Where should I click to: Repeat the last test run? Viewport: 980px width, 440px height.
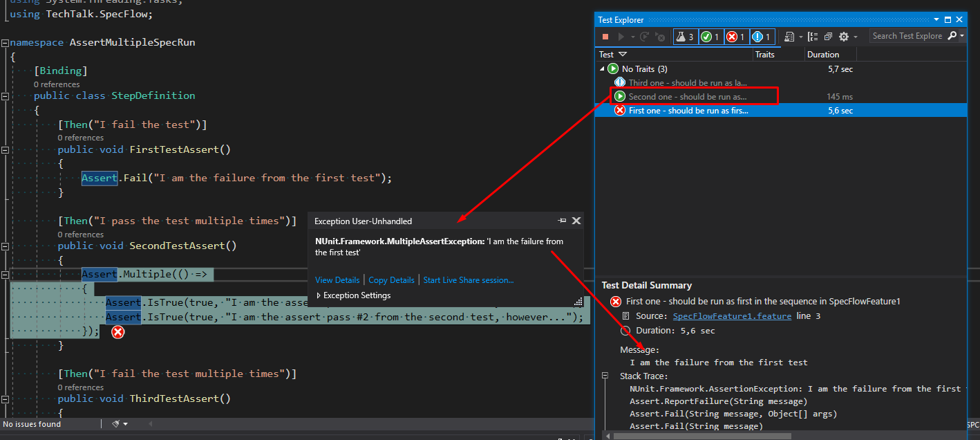pyautogui.click(x=644, y=36)
